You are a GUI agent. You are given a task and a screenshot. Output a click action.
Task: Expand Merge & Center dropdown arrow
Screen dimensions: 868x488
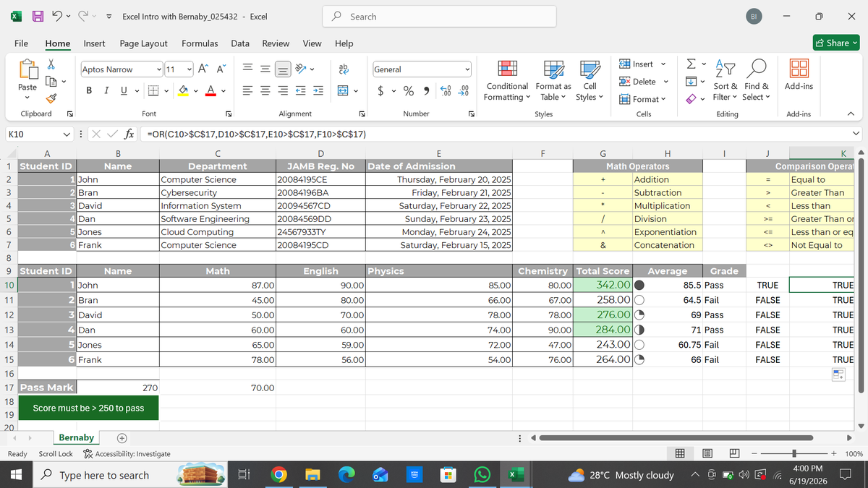click(357, 91)
